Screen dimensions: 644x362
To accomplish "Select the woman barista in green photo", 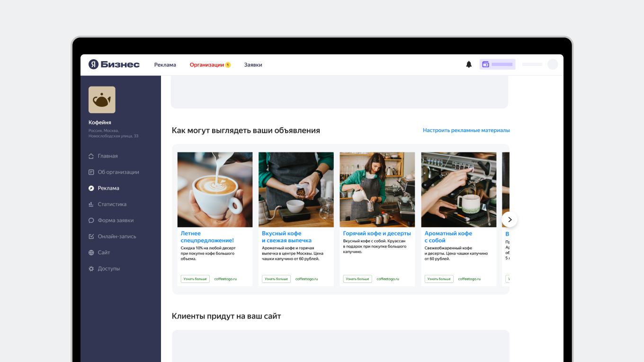I will (377, 190).
